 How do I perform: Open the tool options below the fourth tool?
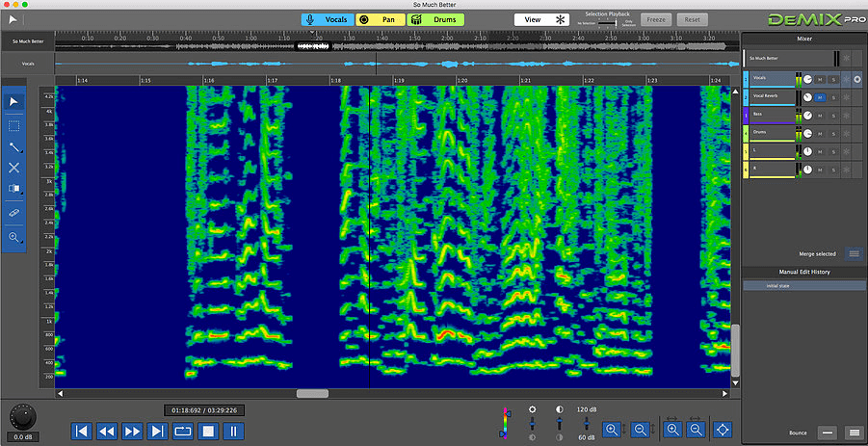13,190
